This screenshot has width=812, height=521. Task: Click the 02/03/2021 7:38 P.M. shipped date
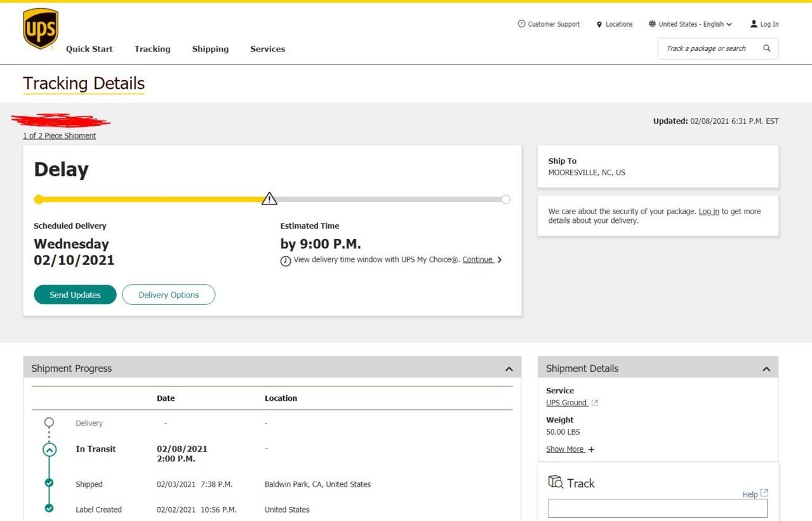195,484
